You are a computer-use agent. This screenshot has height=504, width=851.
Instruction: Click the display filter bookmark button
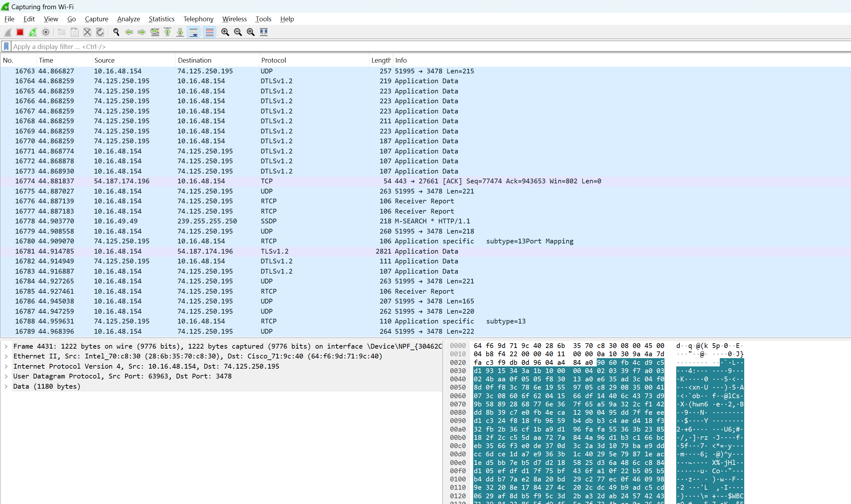pyautogui.click(x=6, y=46)
